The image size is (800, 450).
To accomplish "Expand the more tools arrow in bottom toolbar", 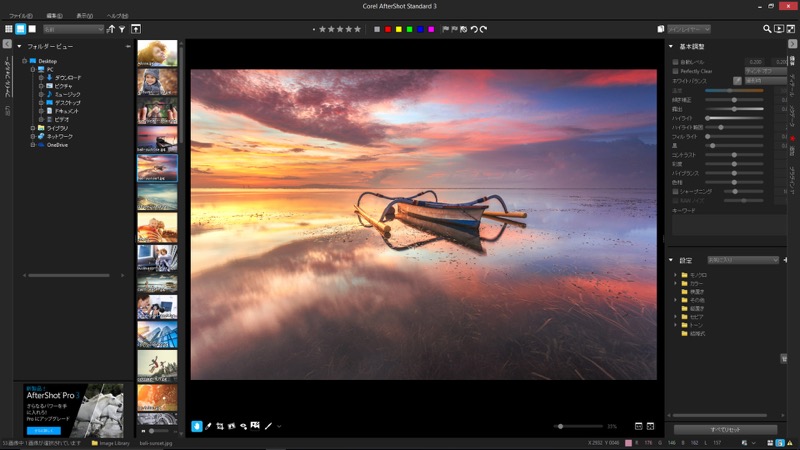I will (279, 426).
